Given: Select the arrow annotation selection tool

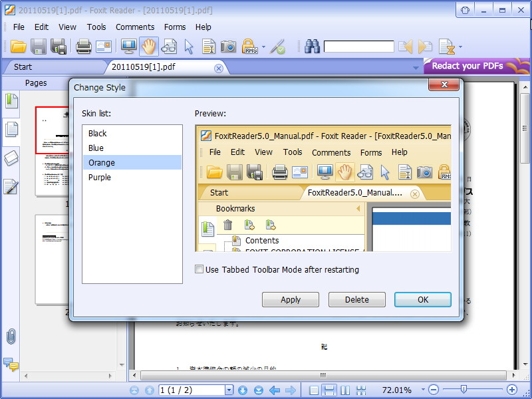Looking at the screenshot, I should coord(189,47).
